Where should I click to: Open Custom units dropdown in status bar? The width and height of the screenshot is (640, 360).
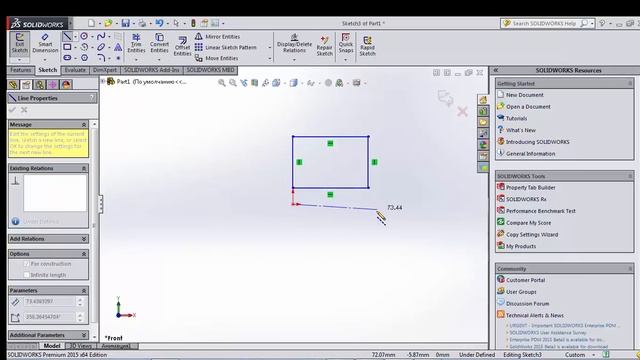(593, 355)
